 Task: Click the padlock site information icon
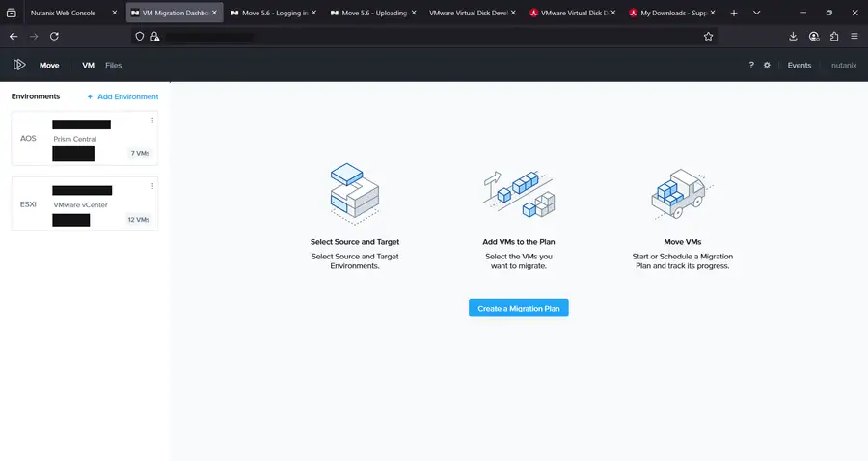pos(154,37)
